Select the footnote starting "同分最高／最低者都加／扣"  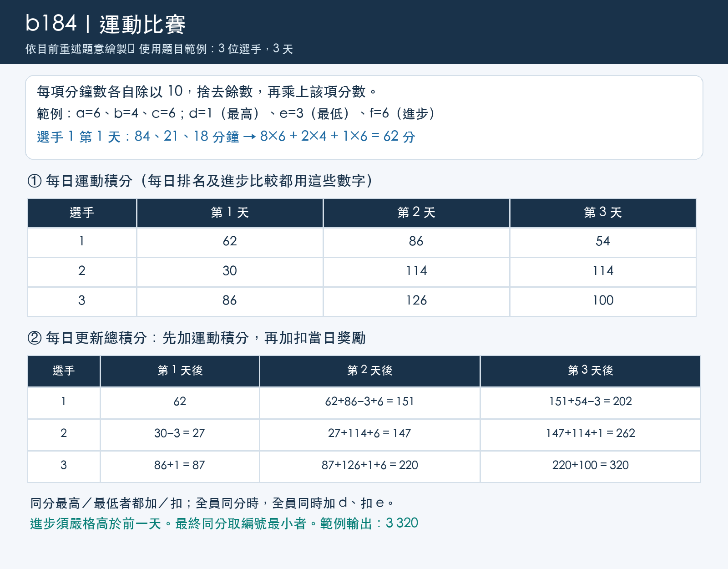[212, 503]
